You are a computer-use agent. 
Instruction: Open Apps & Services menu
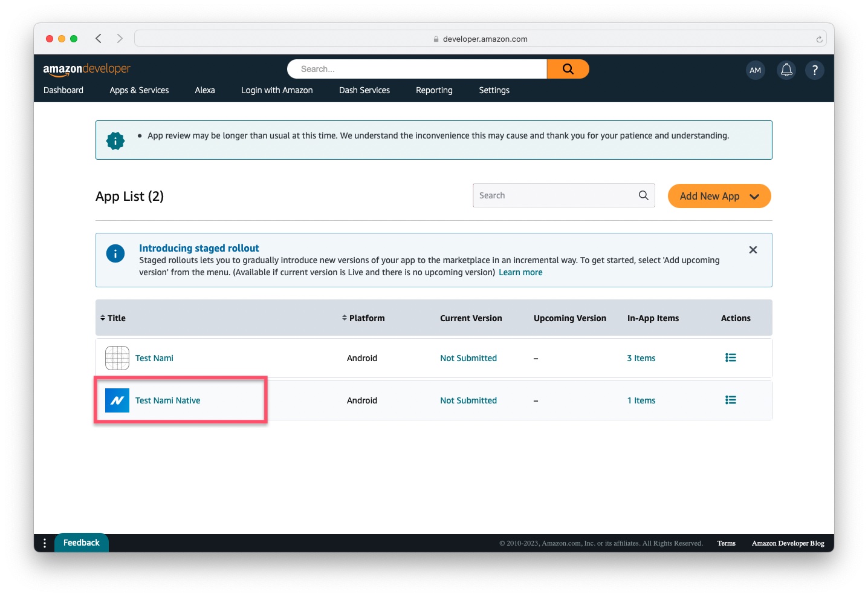(x=139, y=90)
